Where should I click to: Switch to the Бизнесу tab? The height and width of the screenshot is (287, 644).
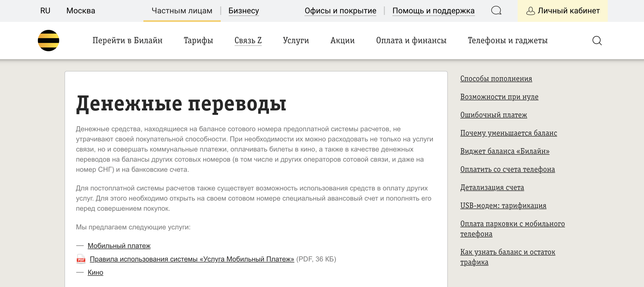point(243,11)
